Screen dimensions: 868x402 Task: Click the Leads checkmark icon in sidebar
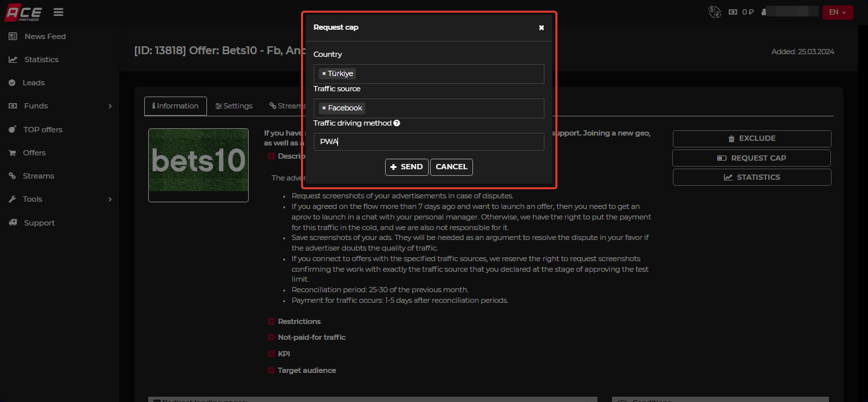pyautogui.click(x=12, y=83)
